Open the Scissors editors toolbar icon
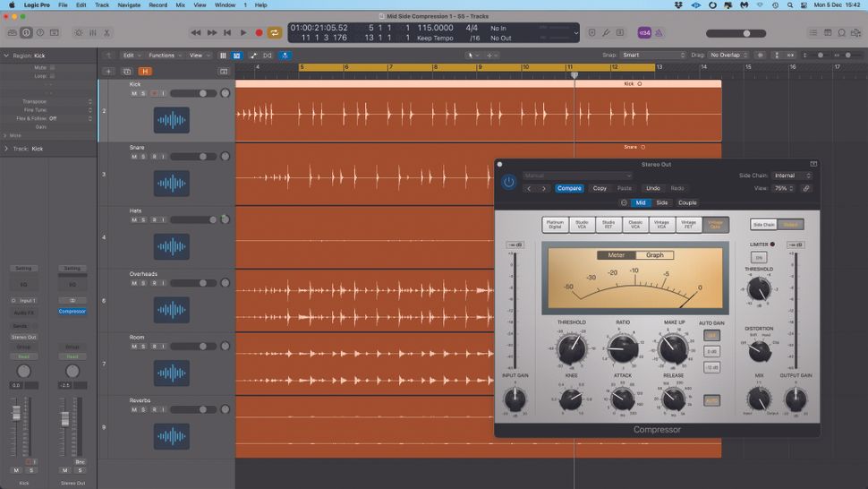 pyautogui.click(x=106, y=33)
